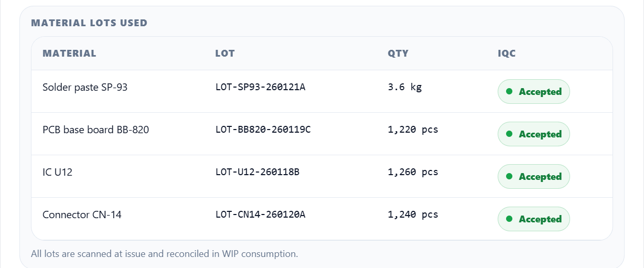644x268 pixels.
Task: Click the Accepted badge for Solder paste
Action: pyautogui.click(x=533, y=92)
